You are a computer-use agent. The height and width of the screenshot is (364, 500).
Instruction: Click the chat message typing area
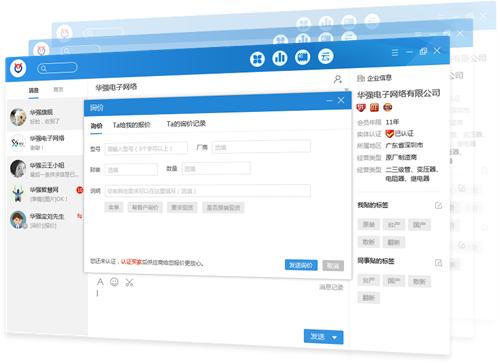pos(217,308)
